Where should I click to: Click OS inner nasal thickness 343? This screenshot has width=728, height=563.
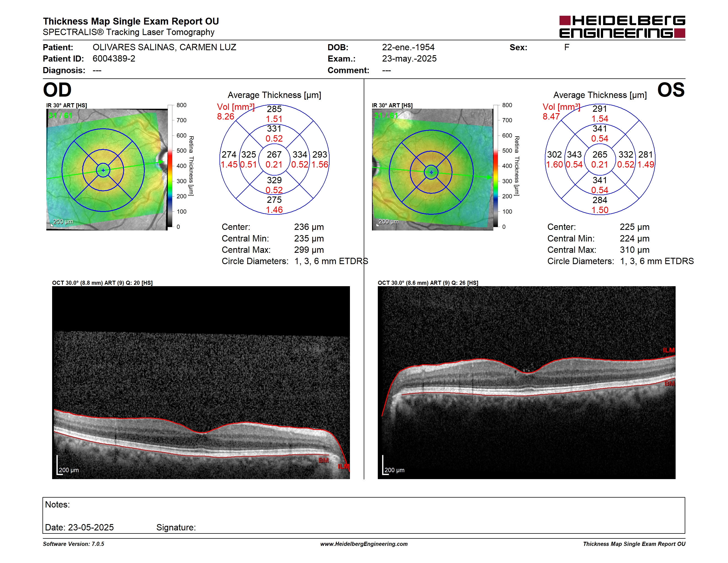(x=574, y=155)
